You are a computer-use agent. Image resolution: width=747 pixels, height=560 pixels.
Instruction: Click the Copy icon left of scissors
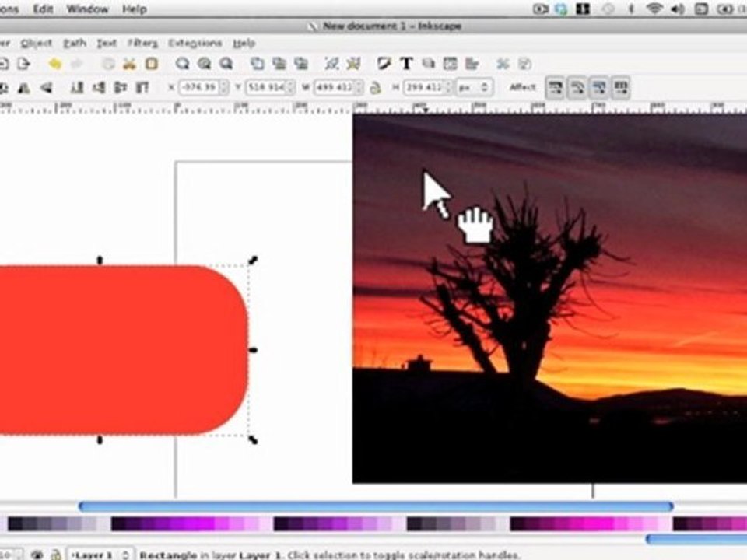point(109,64)
